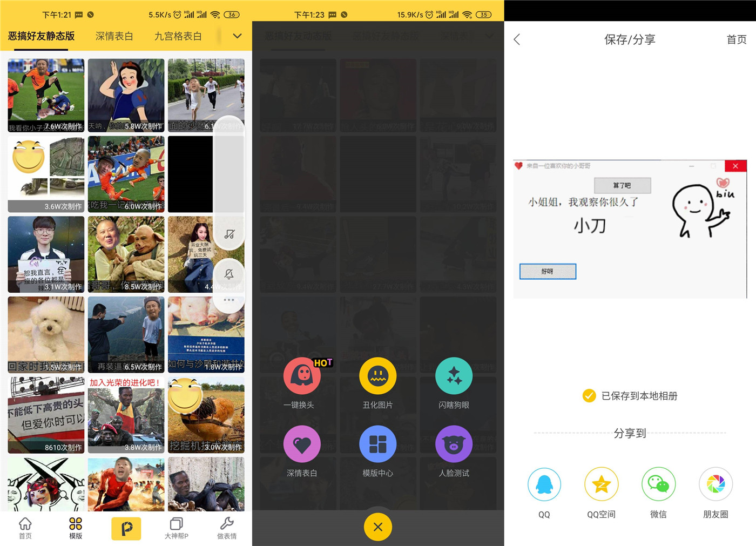Open the 丑化图片 photo uglify tool
Screen dimensions: 756x546
click(x=377, y=376)
